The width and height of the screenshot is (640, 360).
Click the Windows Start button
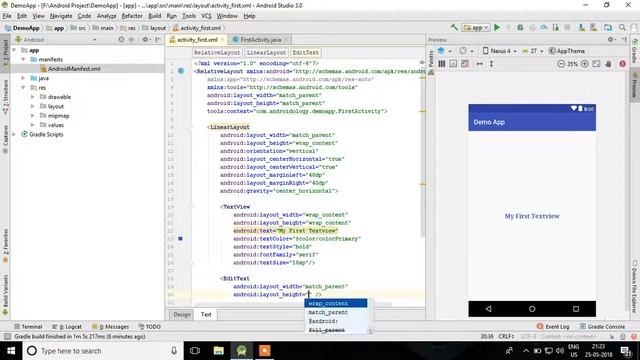(11, 351)
